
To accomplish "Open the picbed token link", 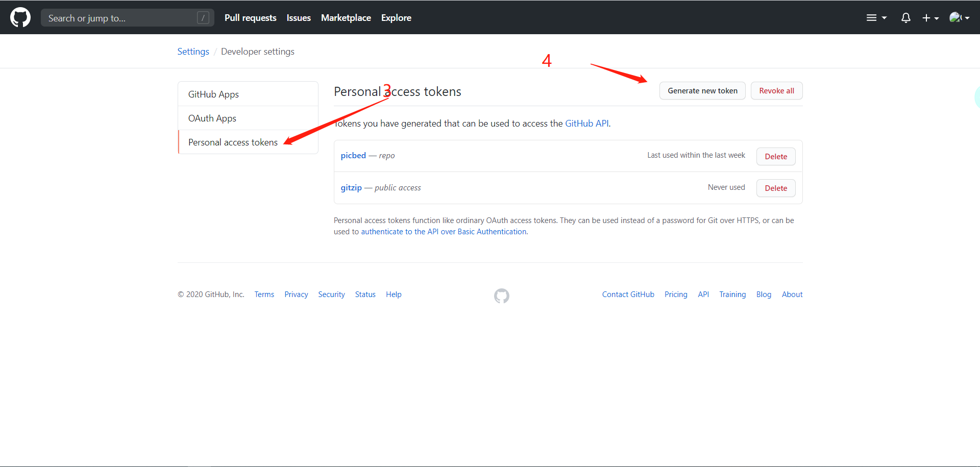I will pyautogui.click(x=353, y=155).
